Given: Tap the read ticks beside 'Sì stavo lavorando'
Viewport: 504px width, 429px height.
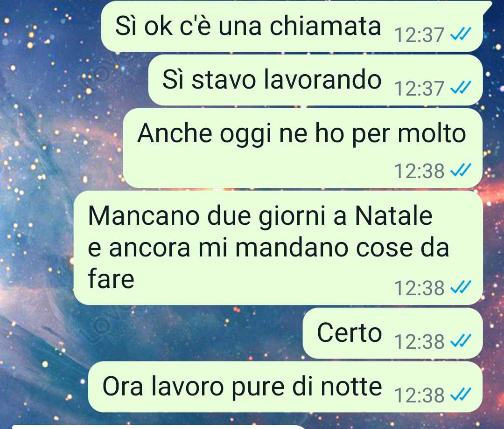Looking at the screenshot, I should pyautogui.click(x=461, y=87).
